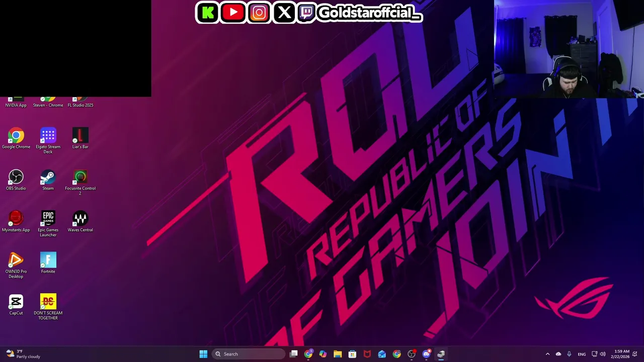Open the ENG language input switcher
The image size is (644, 362).
(x=582, y=354)
